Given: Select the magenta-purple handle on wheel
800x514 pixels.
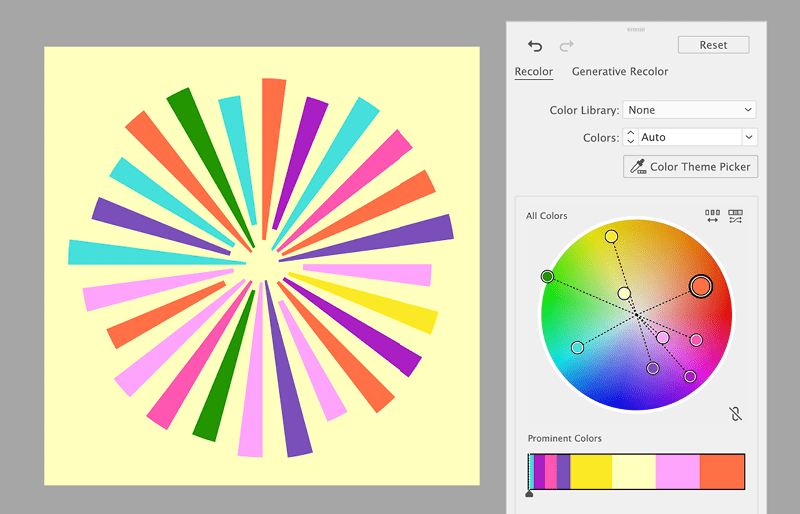Looking at the screenshot, I should (x=690, y=377).
